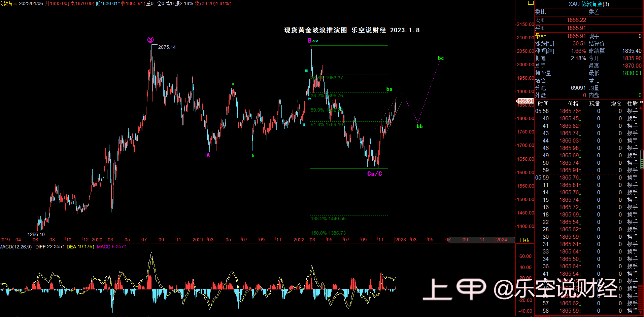Click the gray time-axis scroll slider
The height and width of the screenshot is (317, 644).
(481, 240)
